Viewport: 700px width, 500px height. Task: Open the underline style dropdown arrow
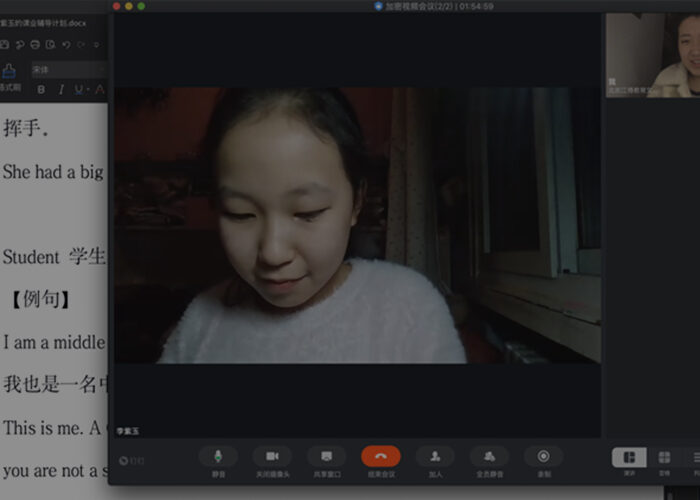click(88, 90)
